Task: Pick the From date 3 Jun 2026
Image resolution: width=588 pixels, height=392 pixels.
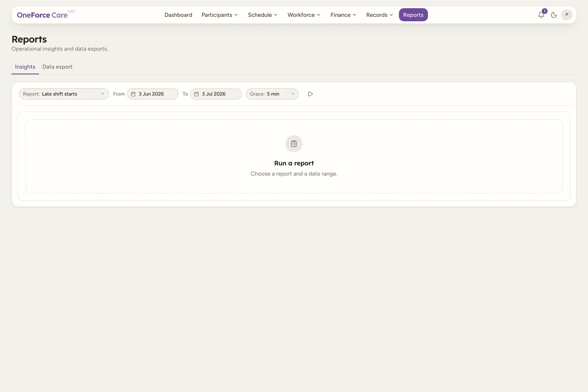Action: 153,94
